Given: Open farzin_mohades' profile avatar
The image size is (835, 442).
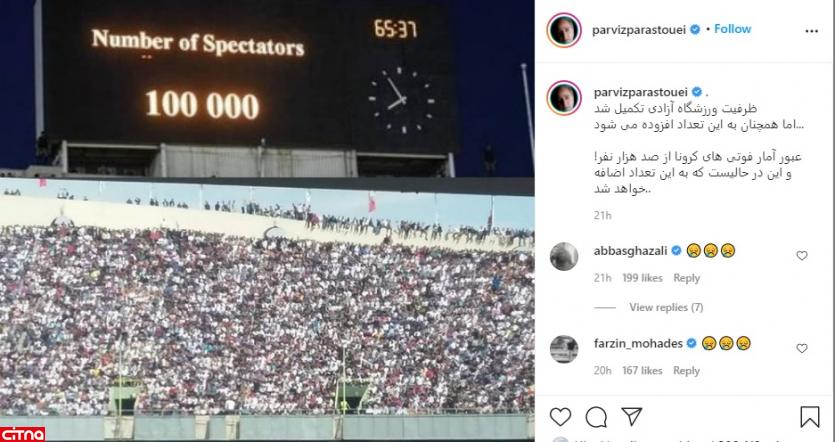Looking at the screenshot, I should [x=563, y=349].
